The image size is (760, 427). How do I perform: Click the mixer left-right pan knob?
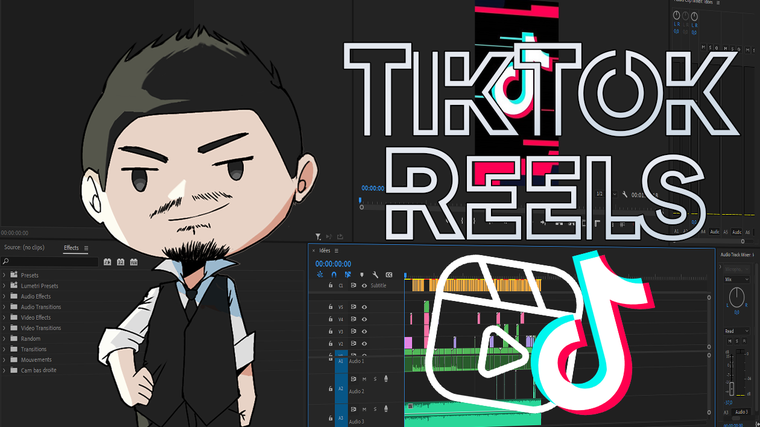736,297
